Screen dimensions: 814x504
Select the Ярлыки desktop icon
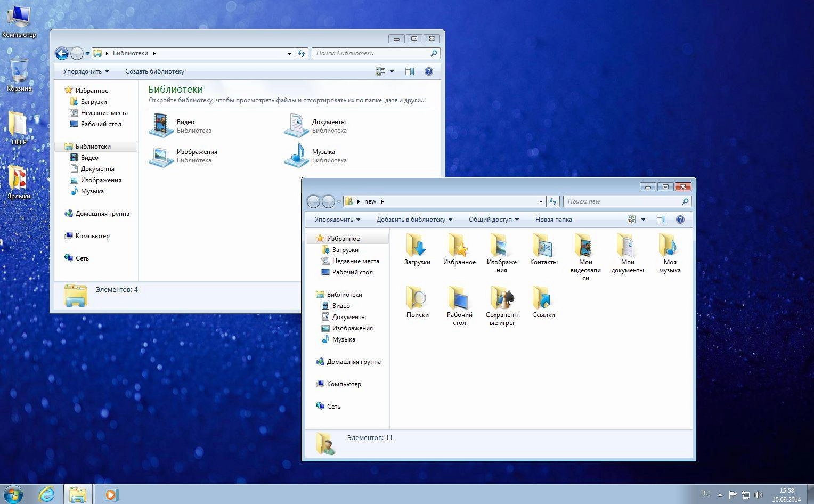click(19, 182)
